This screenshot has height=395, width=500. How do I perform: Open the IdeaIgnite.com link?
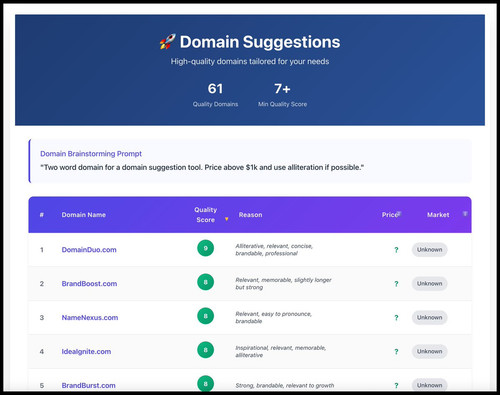[86, 352]
